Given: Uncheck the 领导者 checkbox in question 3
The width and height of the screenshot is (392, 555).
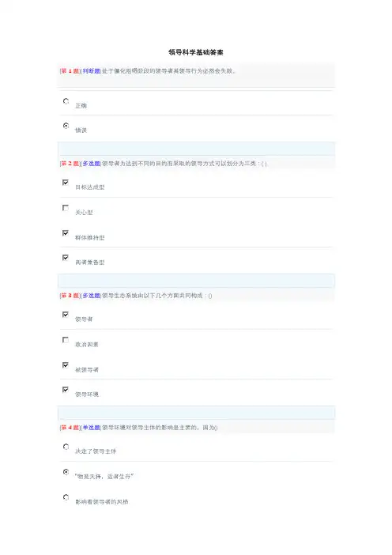Looking at the screenshot, I should coord(66,315).
